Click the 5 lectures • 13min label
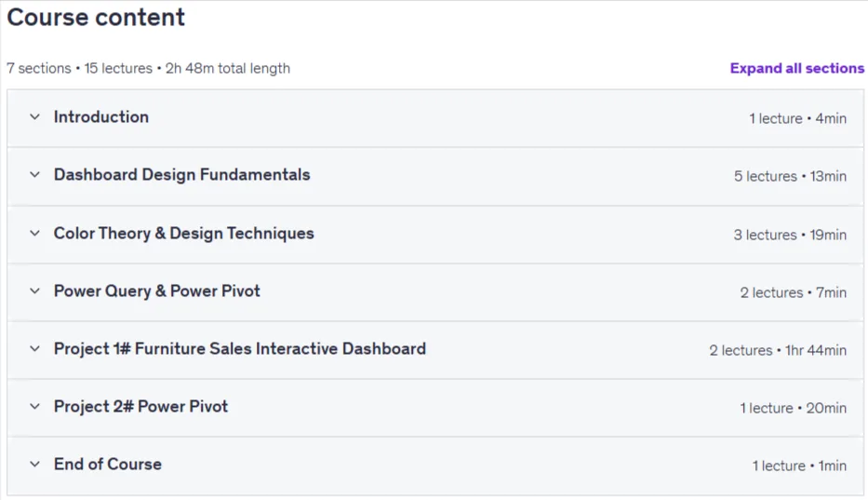This screenshot has width=868, height=500. [x=790, y=176]
